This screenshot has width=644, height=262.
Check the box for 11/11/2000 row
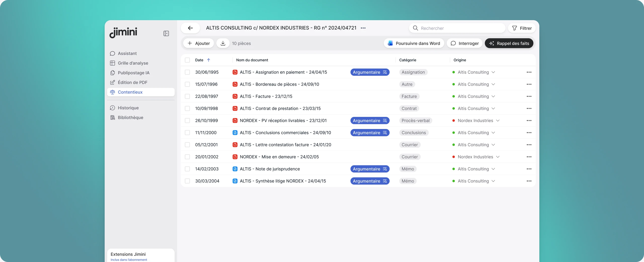pos(187,133)
